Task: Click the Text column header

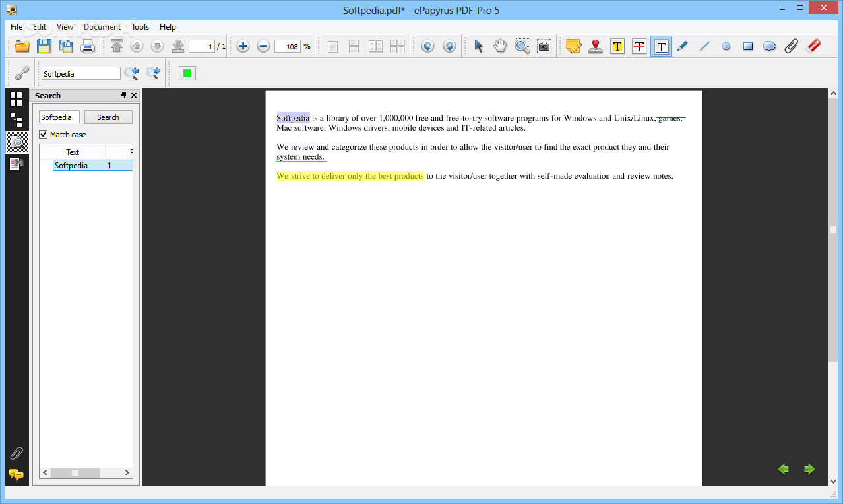Action: click(73, 152)
